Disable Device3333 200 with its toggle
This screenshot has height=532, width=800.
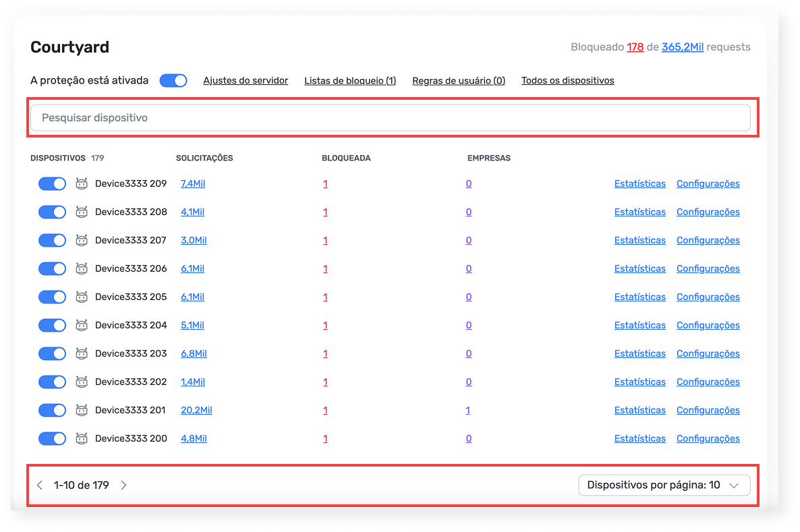click(52, 438)
